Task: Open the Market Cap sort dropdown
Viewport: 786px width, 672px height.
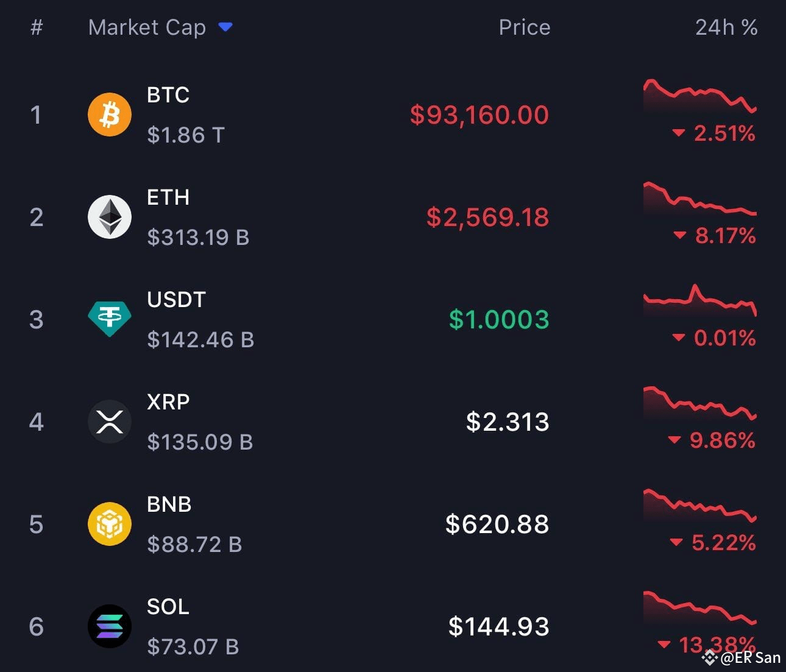Action: coord(225,27)
